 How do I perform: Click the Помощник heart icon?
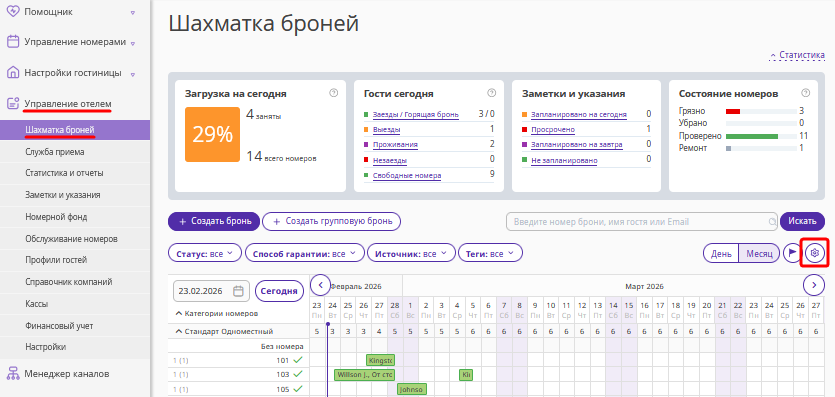coord(13,12)
